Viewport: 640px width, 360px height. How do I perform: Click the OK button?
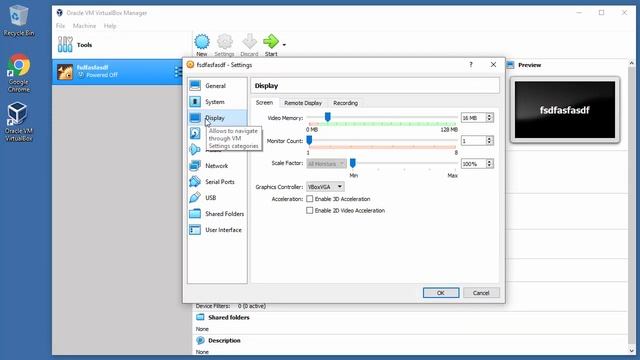[441, 293]
